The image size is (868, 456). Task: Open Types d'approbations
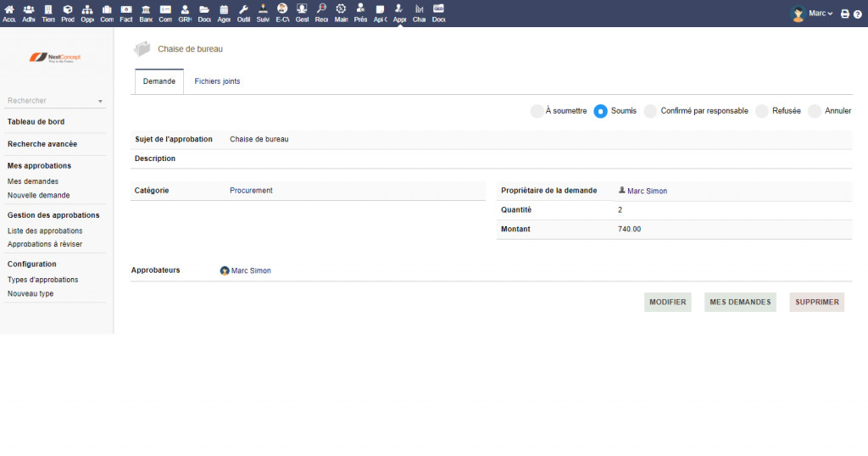pos(42,280)
